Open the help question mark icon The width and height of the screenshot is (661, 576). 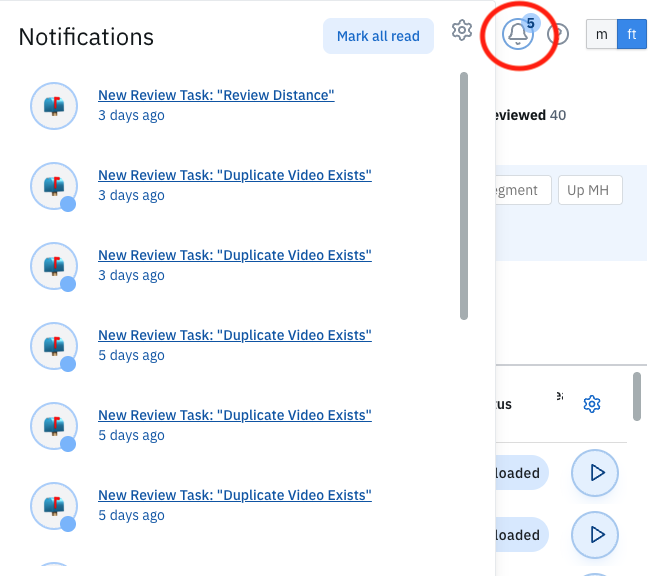558,34
